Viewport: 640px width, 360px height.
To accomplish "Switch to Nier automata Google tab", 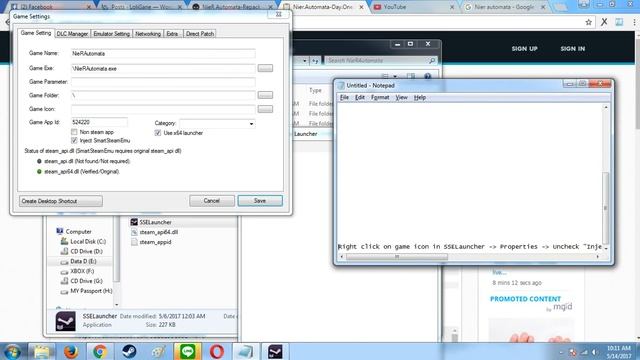I will (505, 7).
